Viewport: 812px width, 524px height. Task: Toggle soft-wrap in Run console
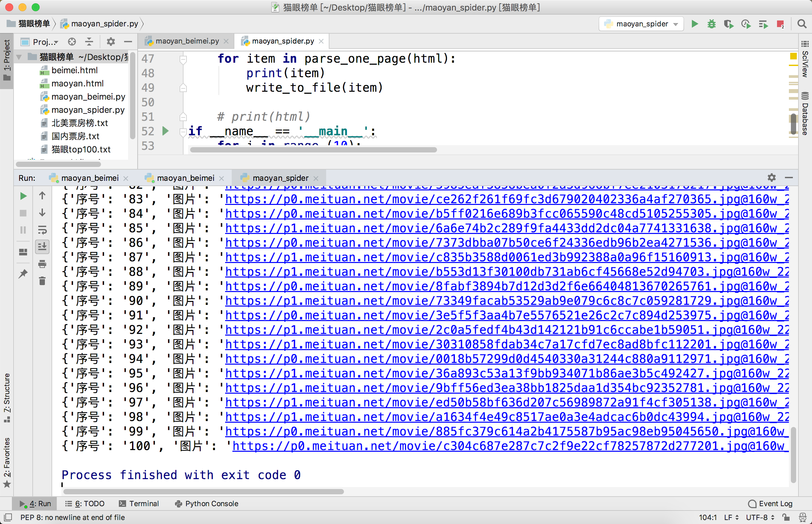[42, 230]
